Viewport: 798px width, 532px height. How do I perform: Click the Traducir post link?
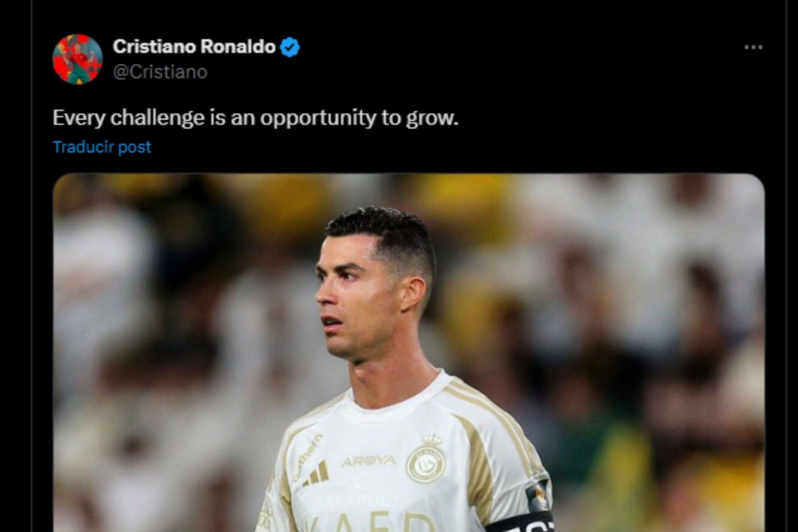coord(102,147)
